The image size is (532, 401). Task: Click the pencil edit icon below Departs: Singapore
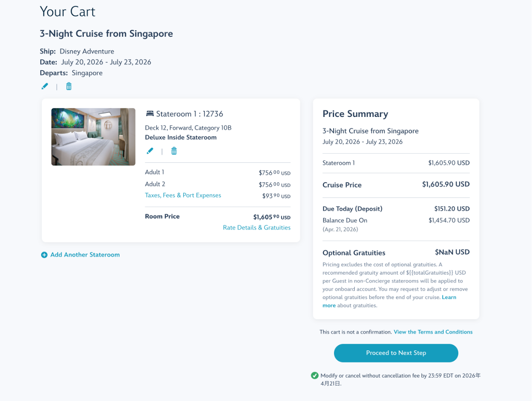pyautogui.click(x=45, y=87)
